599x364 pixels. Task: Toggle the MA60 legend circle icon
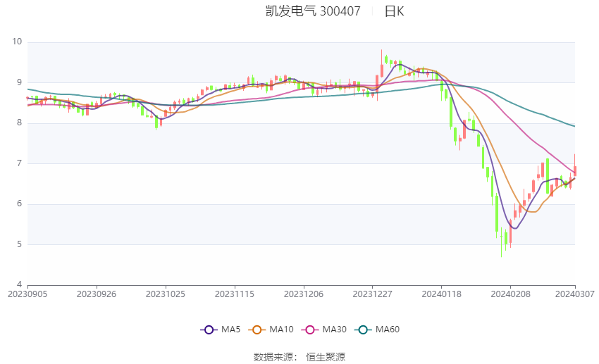pos(363,330)
